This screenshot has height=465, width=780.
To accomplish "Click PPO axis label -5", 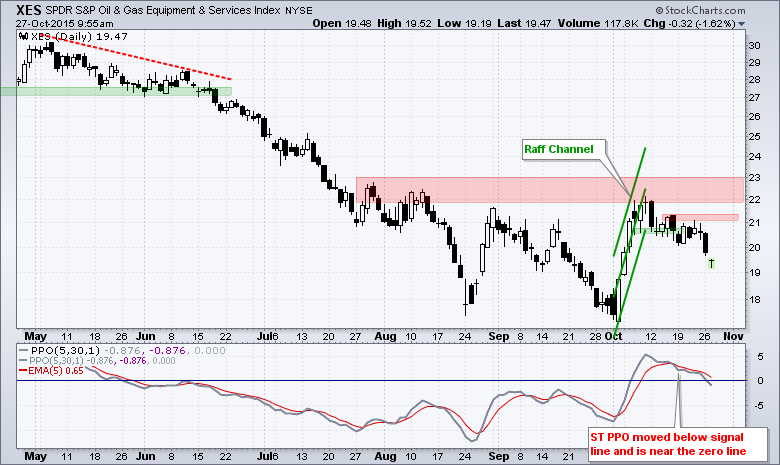I will pos(759,406).
